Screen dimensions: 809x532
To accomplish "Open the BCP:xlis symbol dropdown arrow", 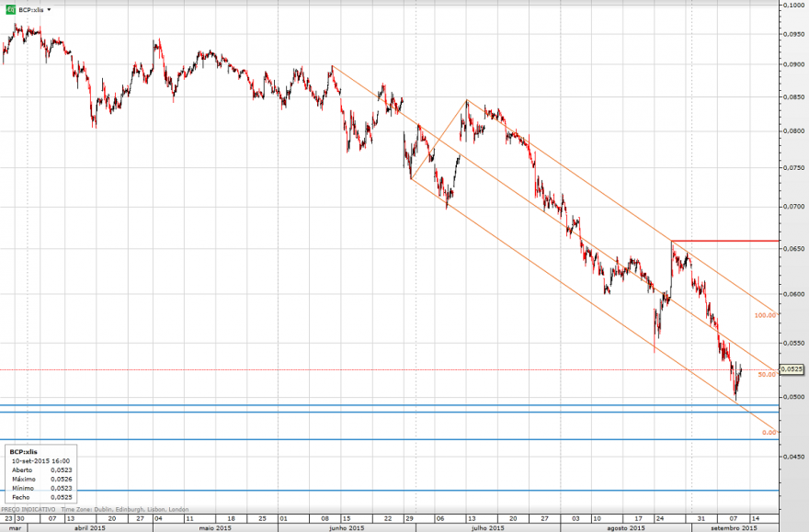I will [x=49, y=10].
